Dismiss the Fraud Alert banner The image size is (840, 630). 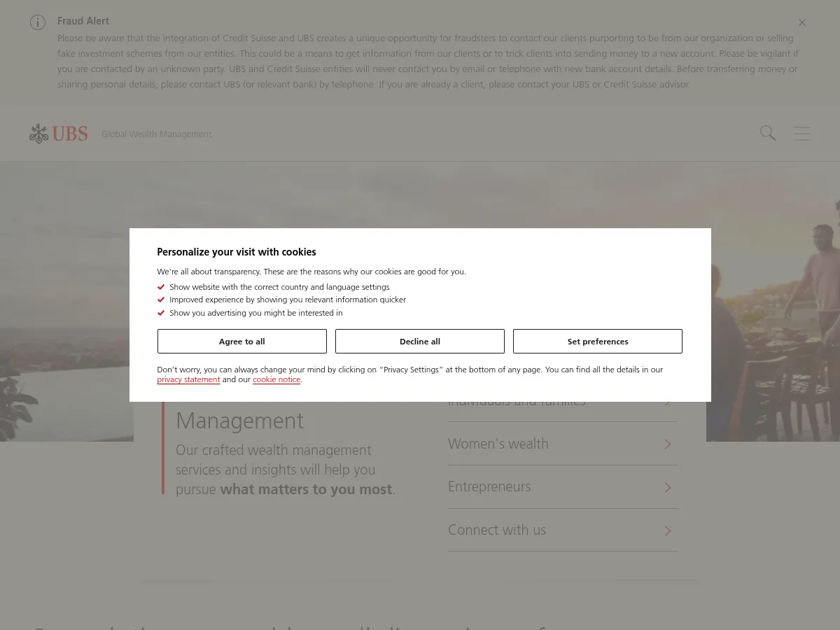tap(802, 22)
